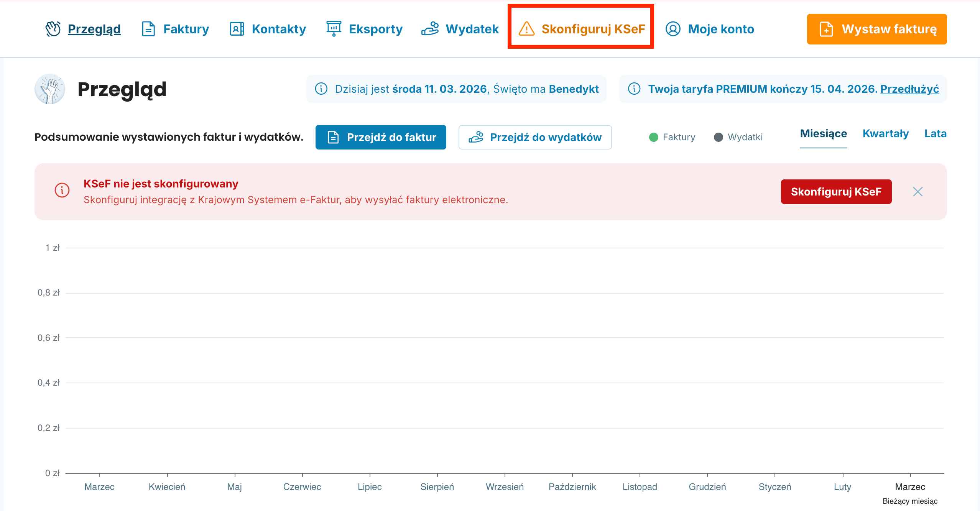
Task: Click the orange Wystaw fakturę button
Action: coord(876,29)
